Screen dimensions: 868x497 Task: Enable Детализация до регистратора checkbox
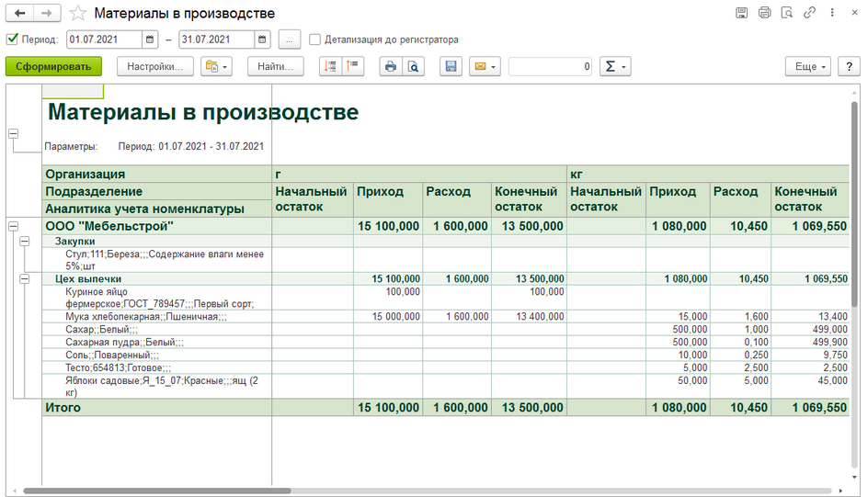[x=315, y=40]
